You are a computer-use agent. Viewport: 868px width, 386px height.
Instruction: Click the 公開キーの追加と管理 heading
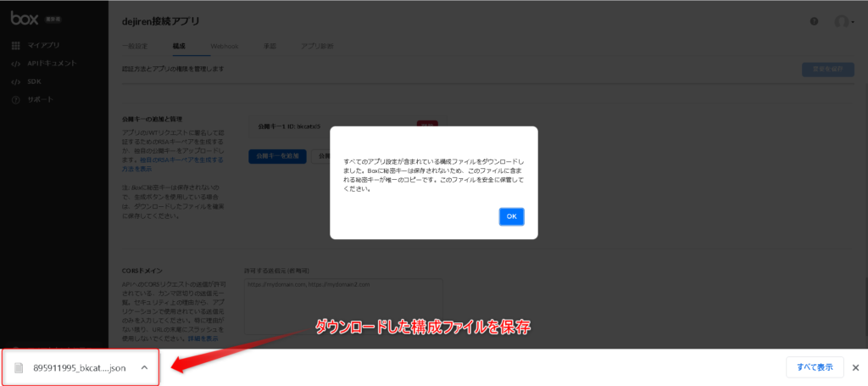tap(152, 119)
